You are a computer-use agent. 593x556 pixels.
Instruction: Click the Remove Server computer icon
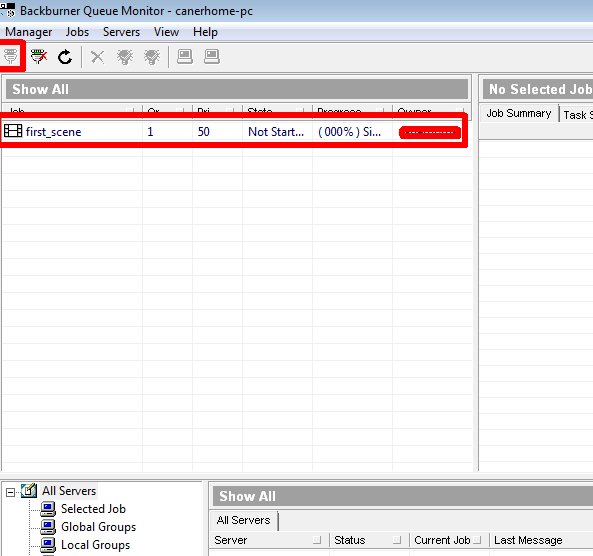click(212, 57)
